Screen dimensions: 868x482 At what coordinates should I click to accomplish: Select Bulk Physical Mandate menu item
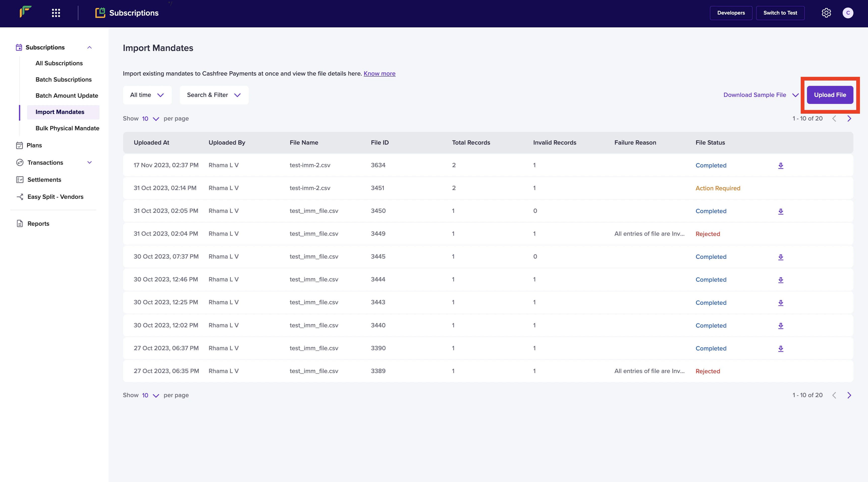point(67,128)
